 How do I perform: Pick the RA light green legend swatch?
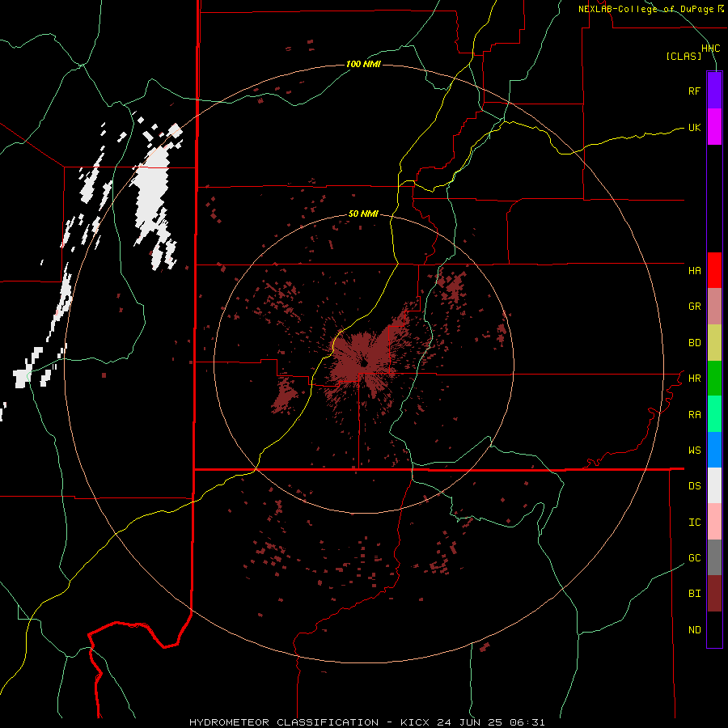[714, 414]
